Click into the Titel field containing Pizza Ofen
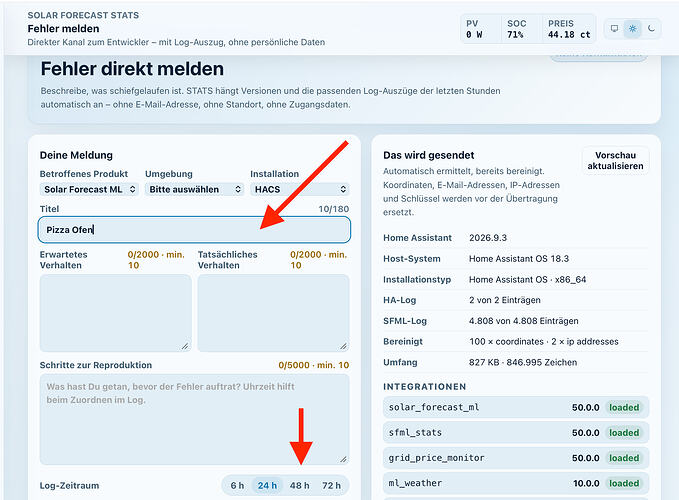This screenshot has width=679, height=500. pyautogui.click(x=194, y=230)
